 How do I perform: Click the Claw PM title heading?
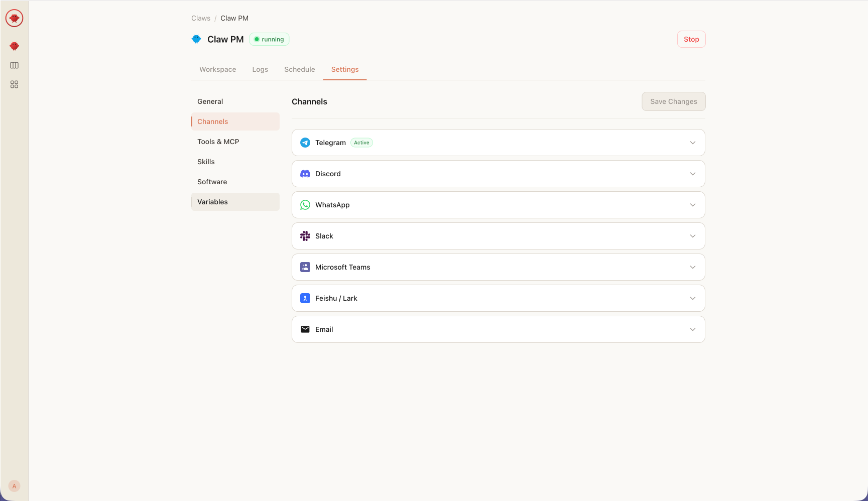(225, 39)
